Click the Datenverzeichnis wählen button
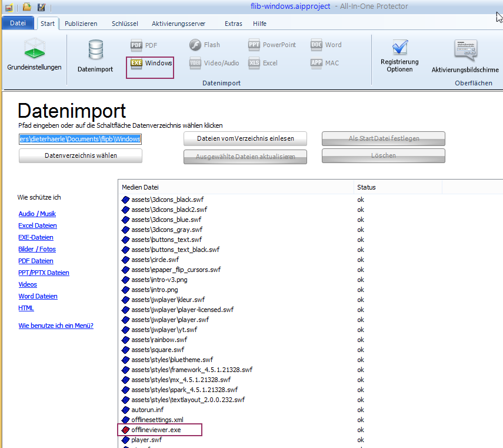 (81, 156)
